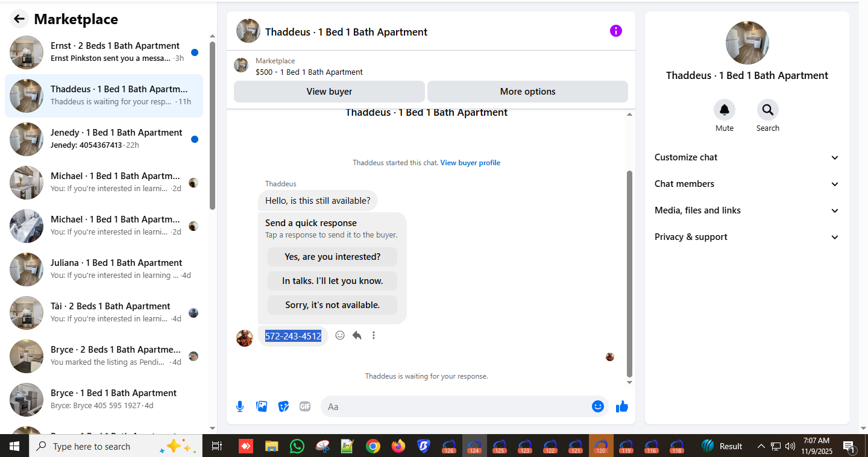
Task: Open WhatsApp from the taskbar
Action: click(297, 446)
